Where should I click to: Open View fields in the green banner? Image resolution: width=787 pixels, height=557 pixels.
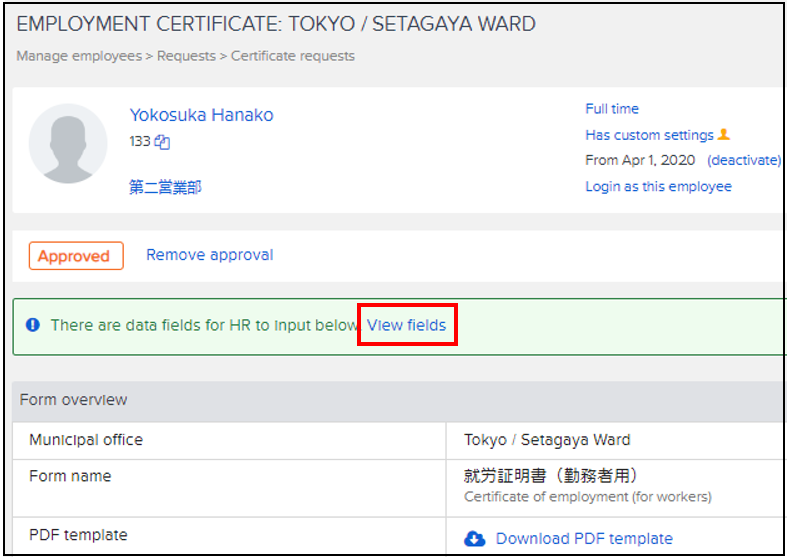pos(406,325)
